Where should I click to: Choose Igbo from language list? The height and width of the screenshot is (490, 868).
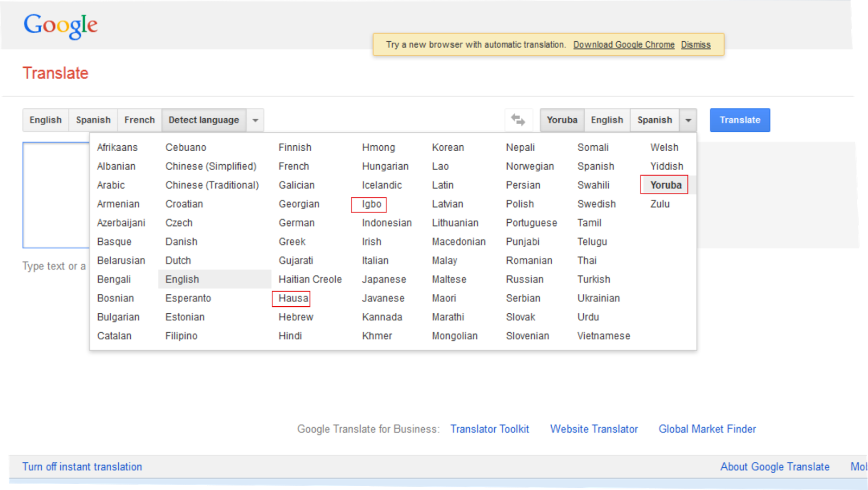point(372,204)
